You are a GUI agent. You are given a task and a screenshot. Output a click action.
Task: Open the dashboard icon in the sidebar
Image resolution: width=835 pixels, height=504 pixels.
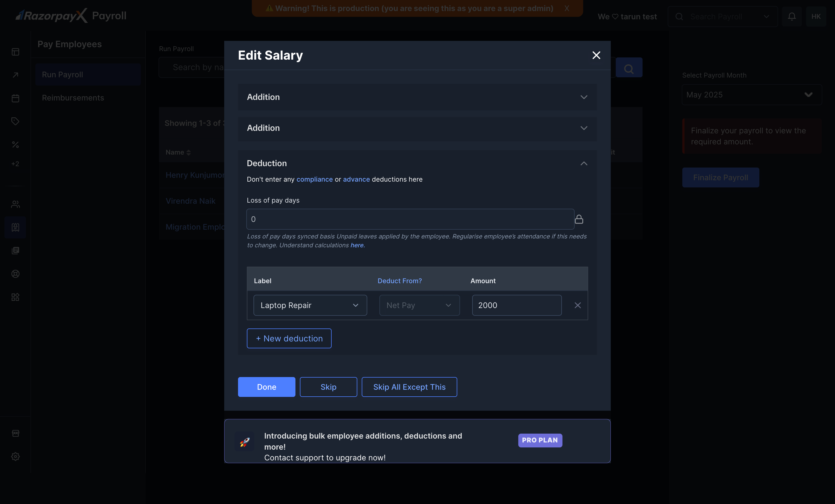coord(15,52)
